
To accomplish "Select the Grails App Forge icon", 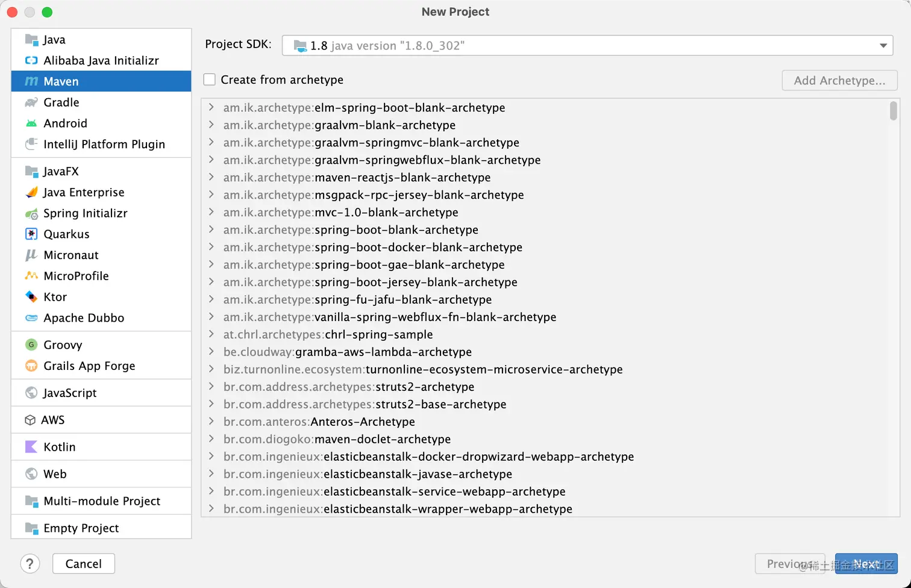I will click(31, 366).
